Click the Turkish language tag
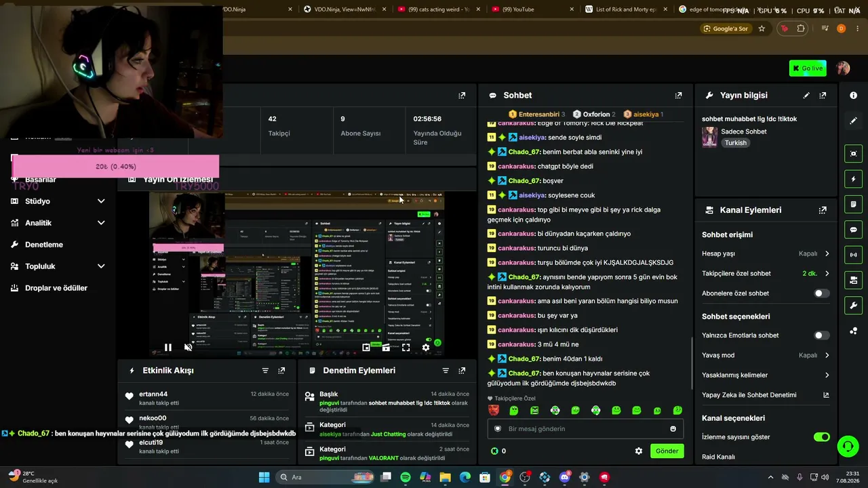Viewport: 868px width, 488px height. 735,143
